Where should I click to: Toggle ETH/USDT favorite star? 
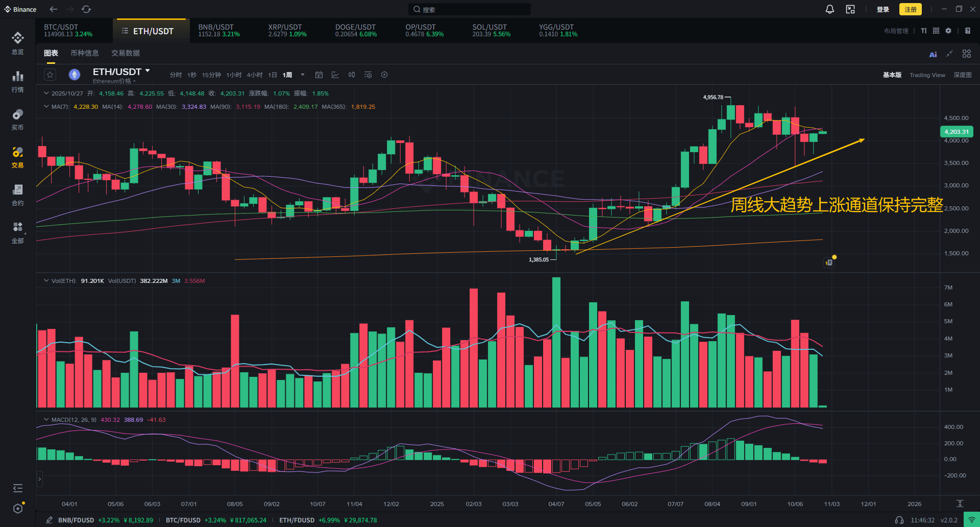tap(50, 75)
